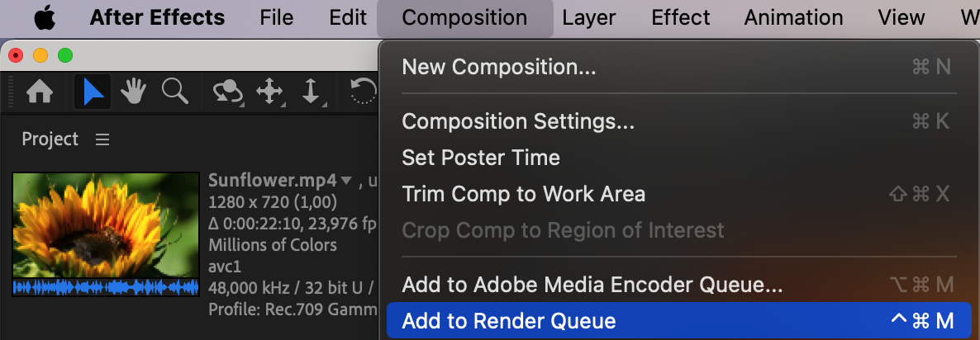Open the Effect menu
Screen dimensions: 980x340
(680, 17)
